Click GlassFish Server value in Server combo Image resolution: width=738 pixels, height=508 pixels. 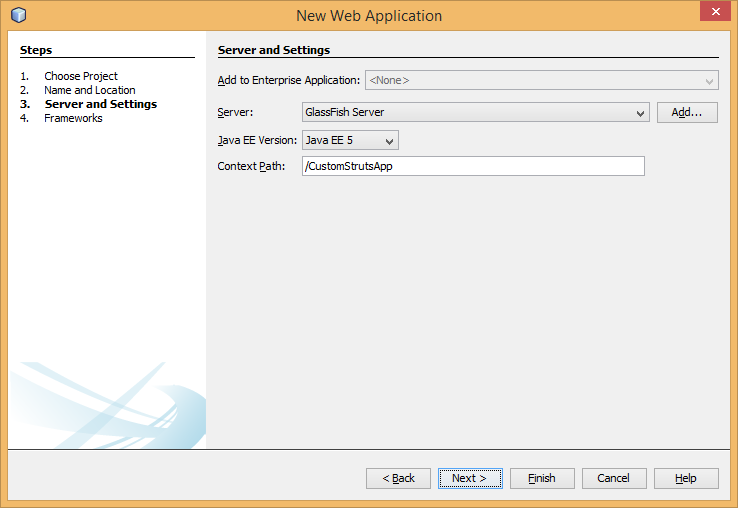[345, 112]
